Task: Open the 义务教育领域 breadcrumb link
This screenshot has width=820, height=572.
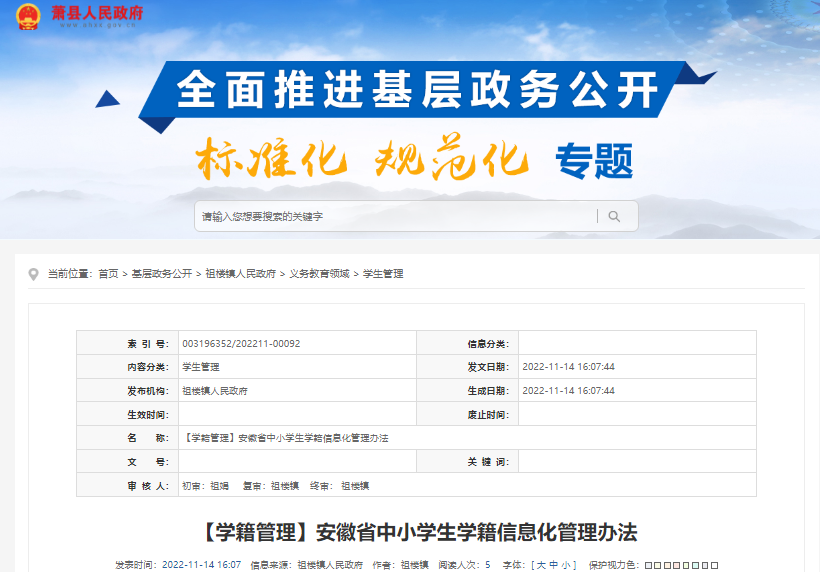Action: 320,274
